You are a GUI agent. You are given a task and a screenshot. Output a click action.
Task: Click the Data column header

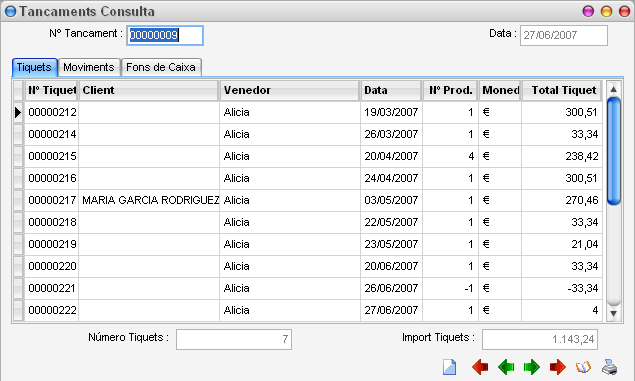point(391,90)
